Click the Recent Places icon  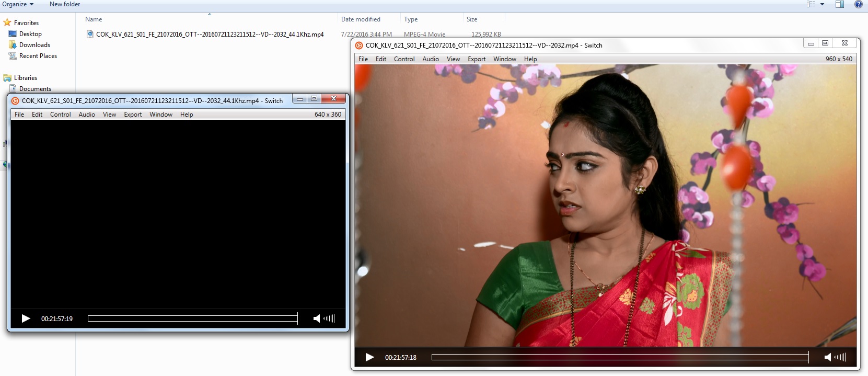pyautogui.click(x=13, y=56)
